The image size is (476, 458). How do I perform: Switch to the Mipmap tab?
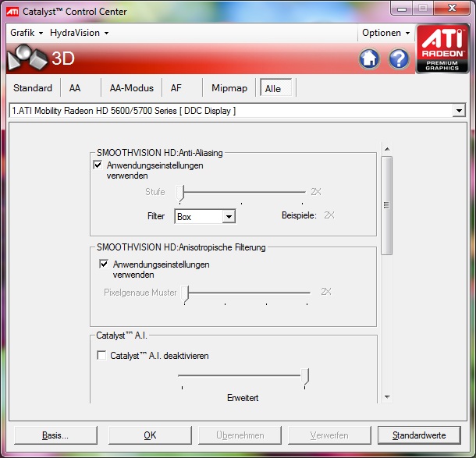coord(229,88)
